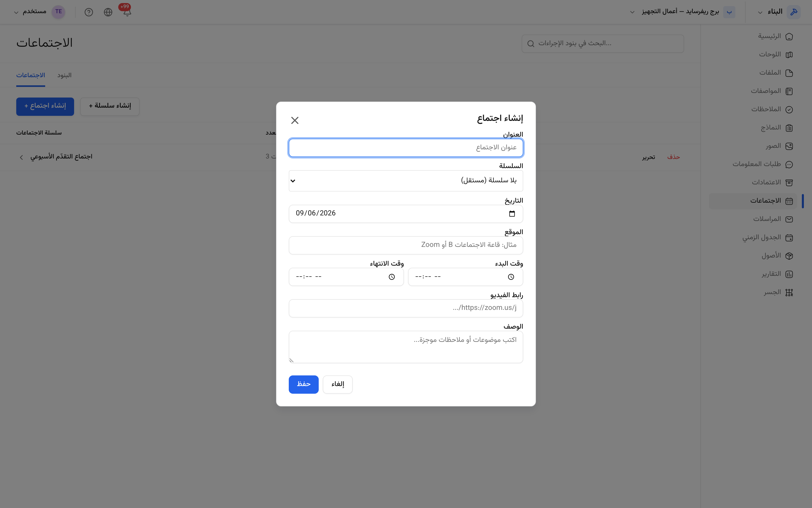Open الجدول الزمني in the sidebar
Screen dimensions: 812x508
pyautogui.click(x=753, y=237)
